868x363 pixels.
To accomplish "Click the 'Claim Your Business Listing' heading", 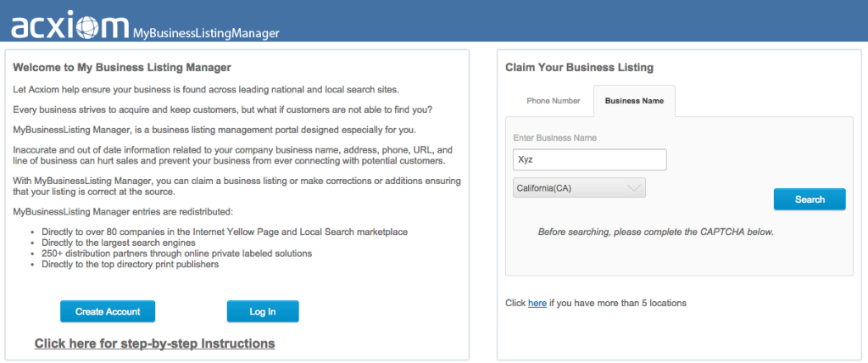I will pos(579,68).
